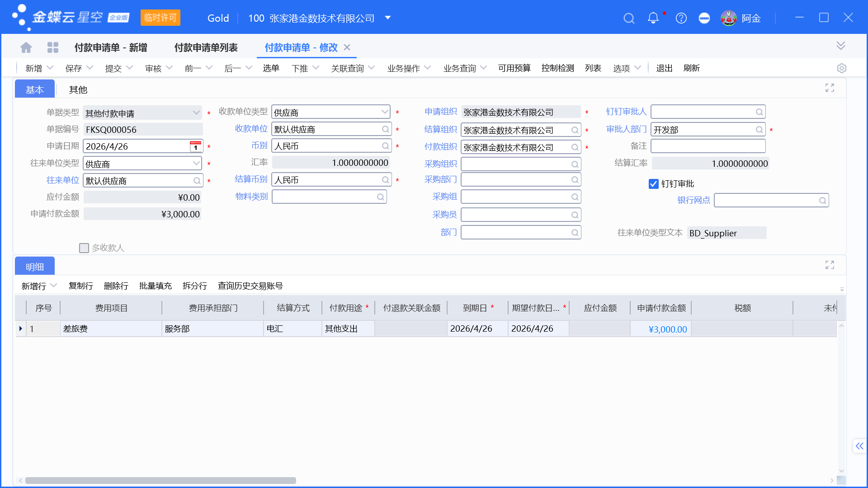
Task: Search lookup in 结算组织 field
Action: tap(575, 130)
